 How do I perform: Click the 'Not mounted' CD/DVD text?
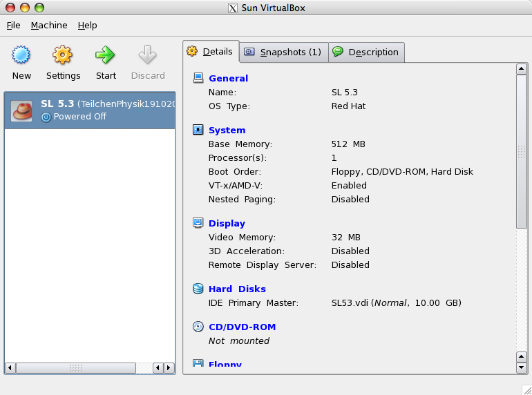[x=239, y=340]
